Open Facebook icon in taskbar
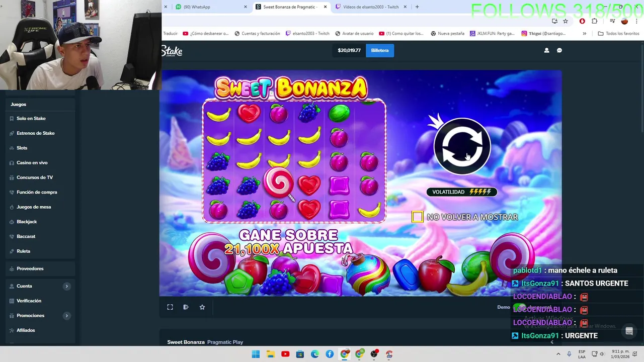The width and height of the screenshot is (644, 362). click(x=330, y=354)
